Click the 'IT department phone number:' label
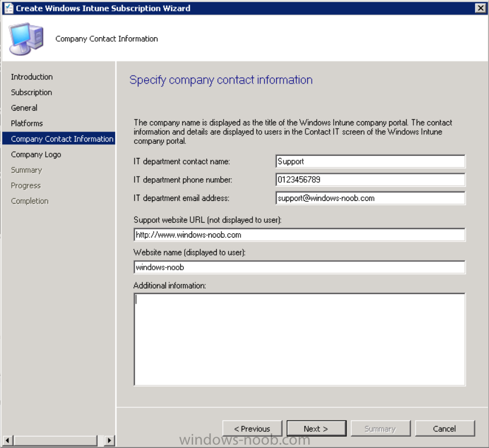Viewport: 489px width, 448px height. 183,180
